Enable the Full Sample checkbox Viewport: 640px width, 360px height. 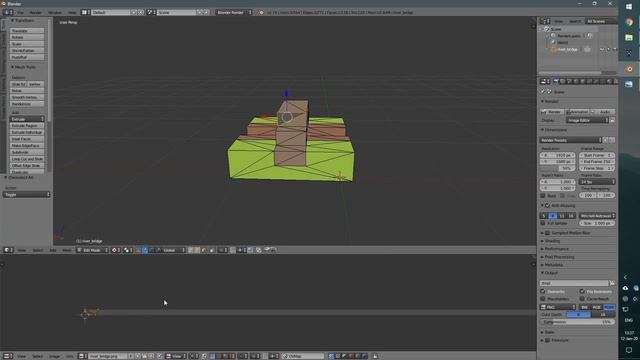point(543,223)
